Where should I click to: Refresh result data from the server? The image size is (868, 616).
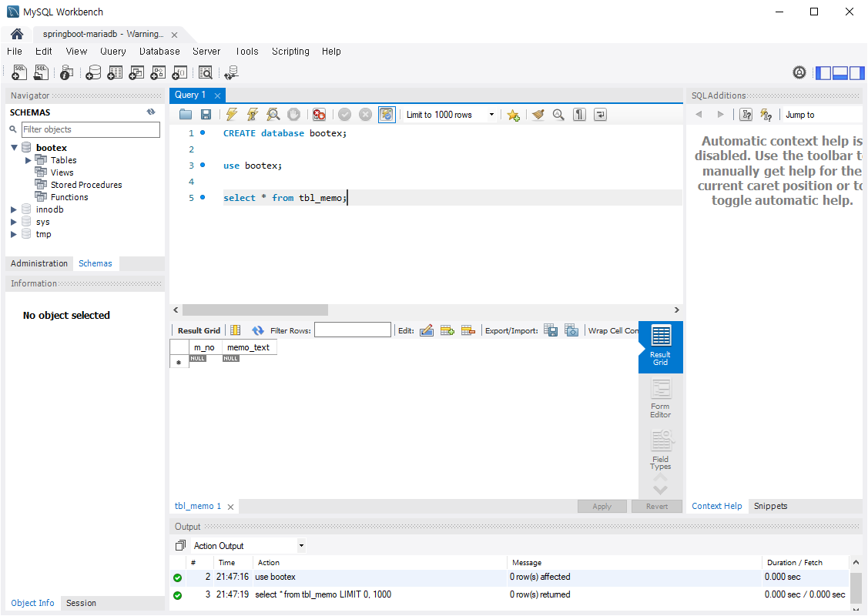258,330
